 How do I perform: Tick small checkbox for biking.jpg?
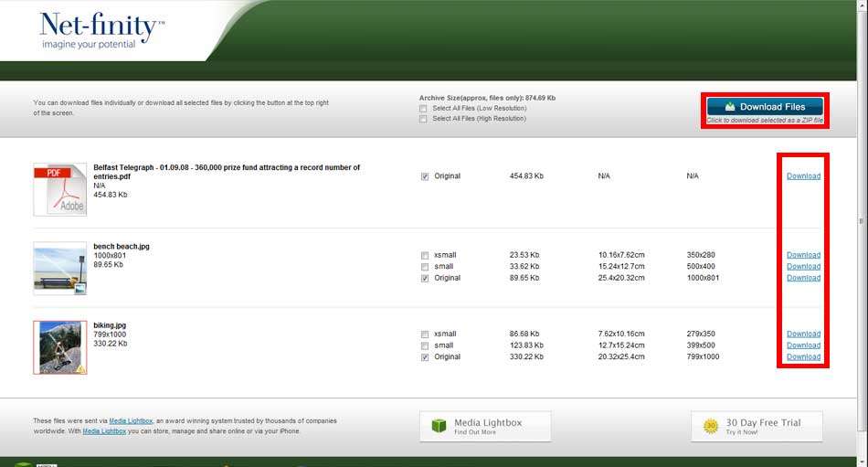click(x=425, y=345)
